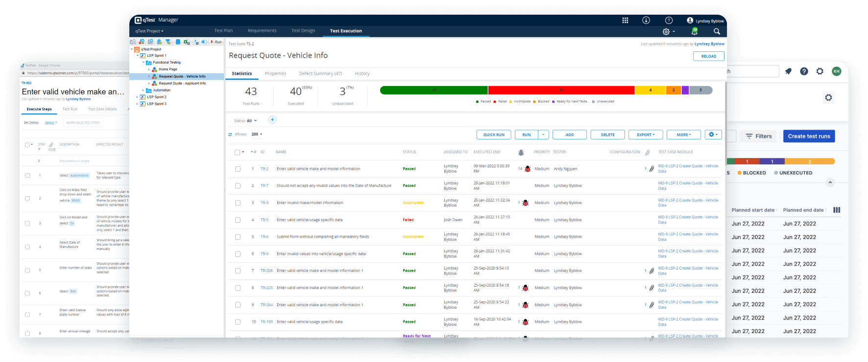Click the RELOAD button
Image resolution: width=868 pixels, height=362 pixels.
point(708,56)
